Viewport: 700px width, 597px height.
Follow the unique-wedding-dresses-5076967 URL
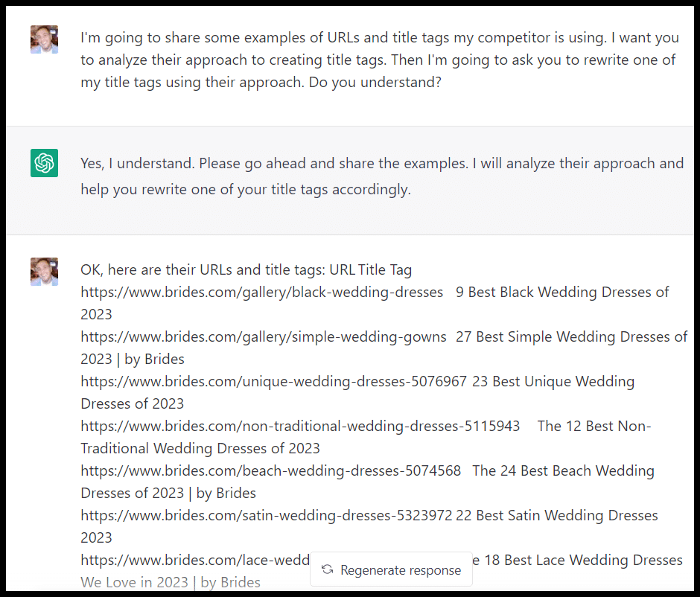click(x=273, y=381)
